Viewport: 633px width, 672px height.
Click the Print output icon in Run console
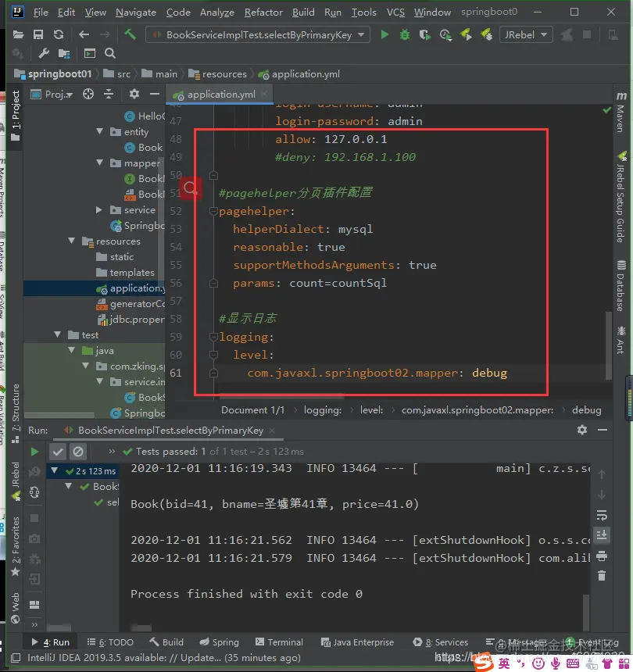tap(602, 556)
